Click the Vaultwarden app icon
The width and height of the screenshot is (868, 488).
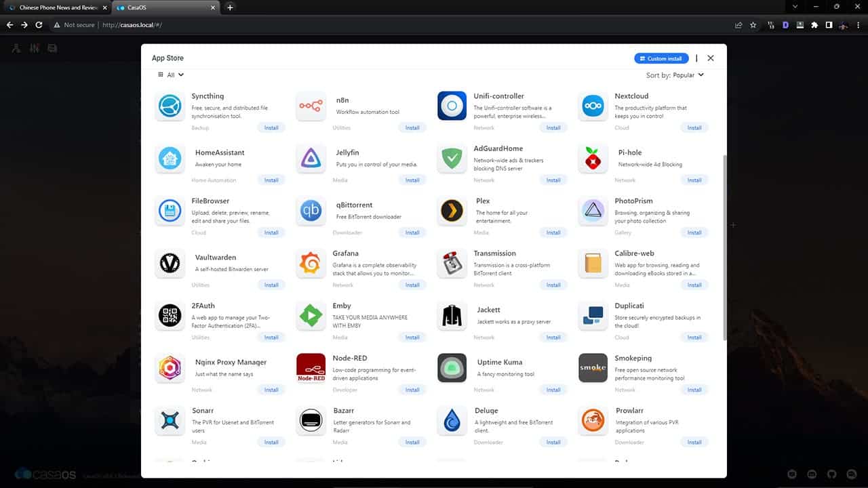pos(170,264)
